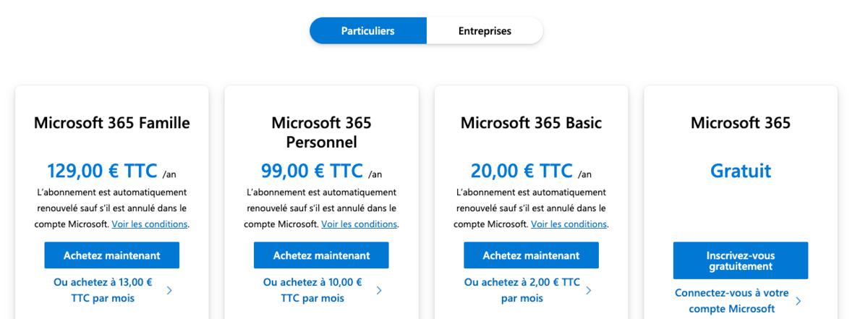Choose Ou achetez à 10,00 € monthly link
The height and width of the screenshot is (319, 868).
pyautogui.click(x=312, y=290)
